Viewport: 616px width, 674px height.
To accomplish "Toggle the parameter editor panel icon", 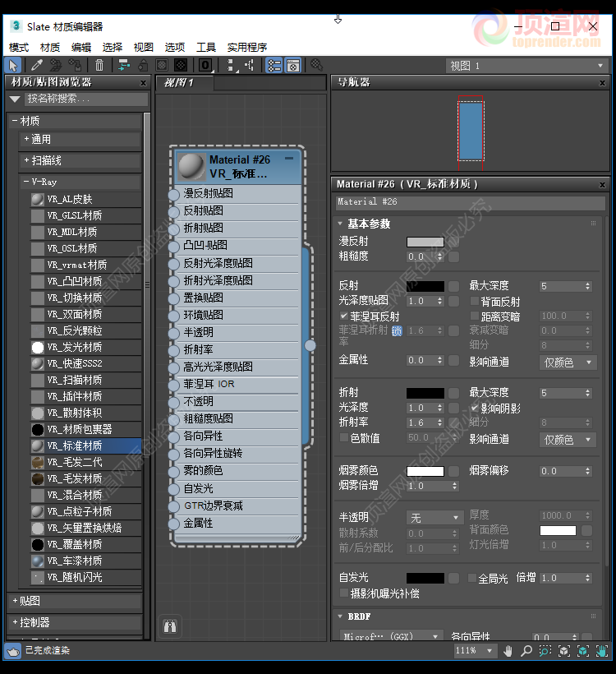I will click(293, 65).
